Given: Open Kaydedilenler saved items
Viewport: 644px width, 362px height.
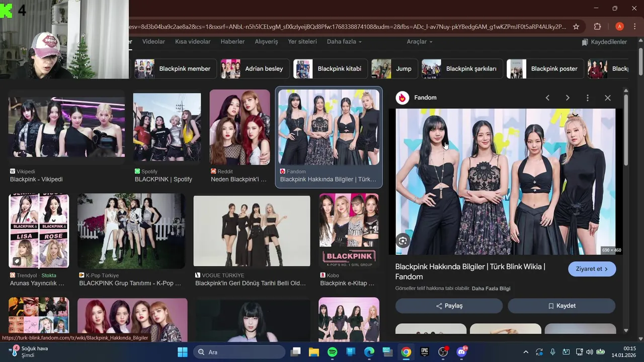Looking at the screenshot, I should coord(604,42).
